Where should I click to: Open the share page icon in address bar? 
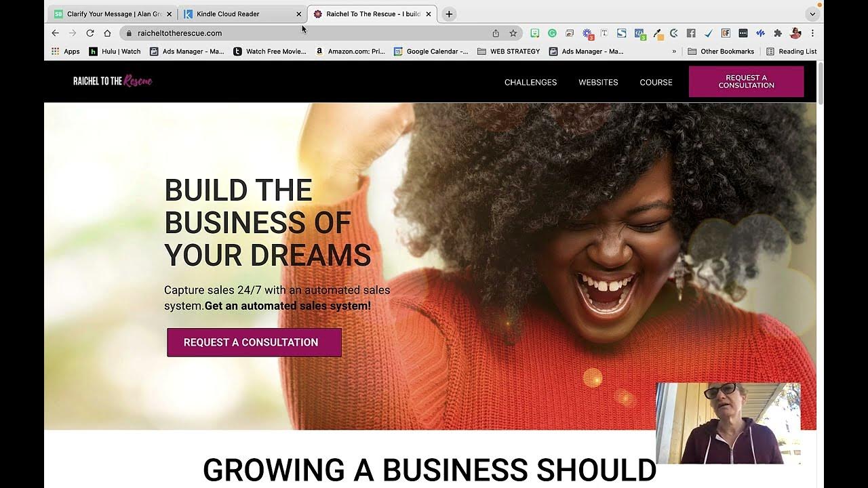(496, 33)
